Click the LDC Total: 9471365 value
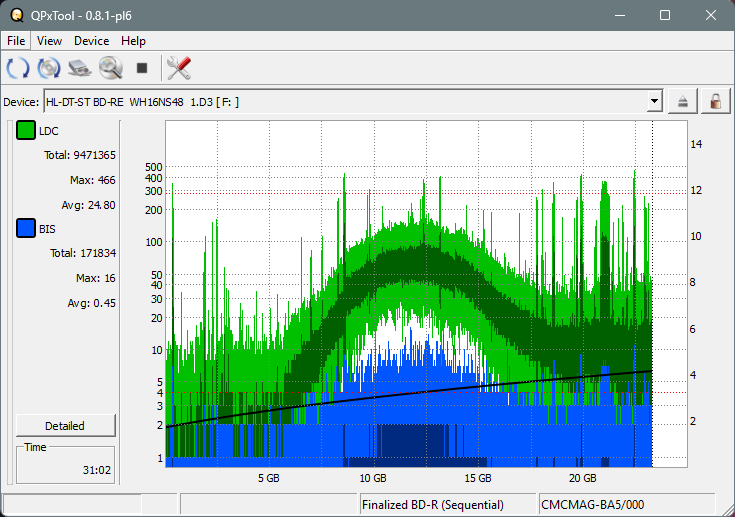Viewport: 735px width, 517px height. click(80, 155)
